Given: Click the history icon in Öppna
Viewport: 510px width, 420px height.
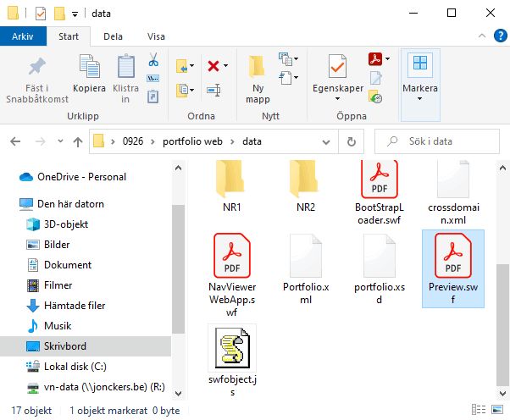Looking at the screenshot, I should pos(375,97).
